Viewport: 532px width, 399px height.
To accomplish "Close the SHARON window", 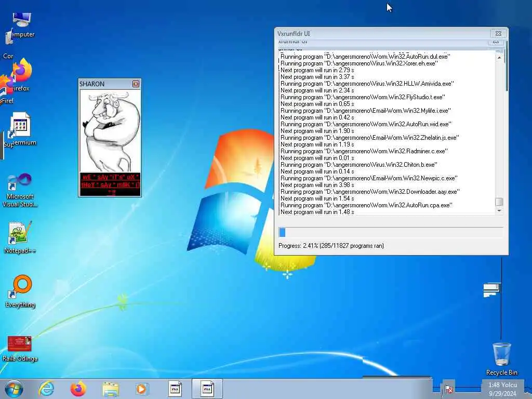I will [x=136, y=84].
